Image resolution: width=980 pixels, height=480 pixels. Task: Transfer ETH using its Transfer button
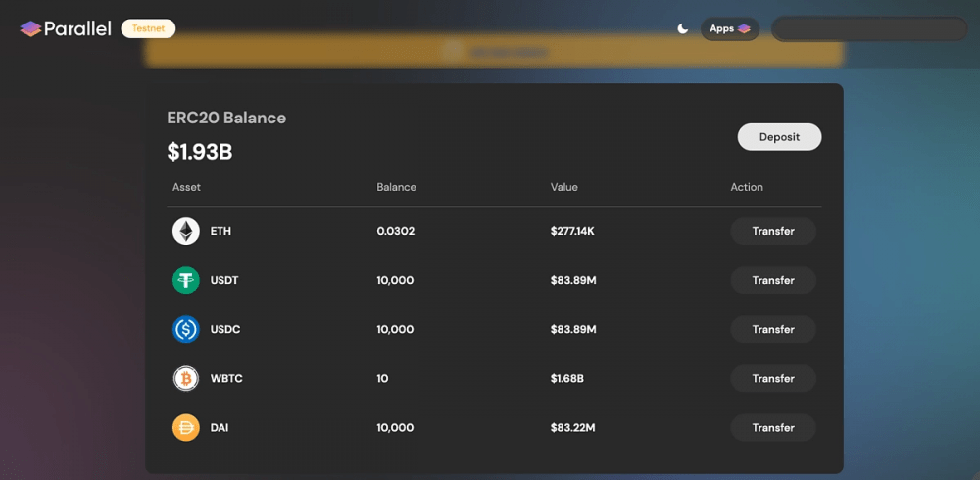click(773, 231)
